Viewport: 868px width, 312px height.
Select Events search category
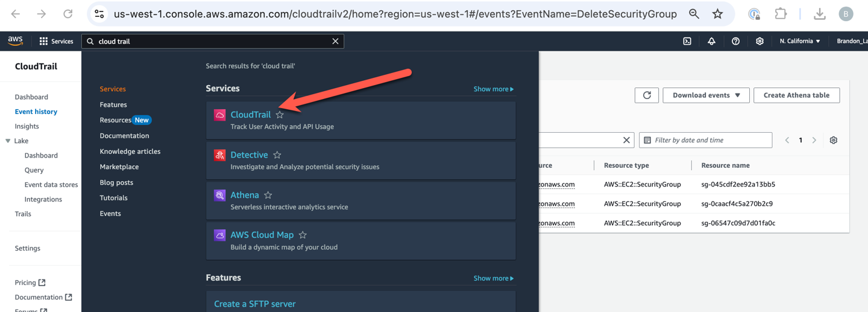(110, 214)
